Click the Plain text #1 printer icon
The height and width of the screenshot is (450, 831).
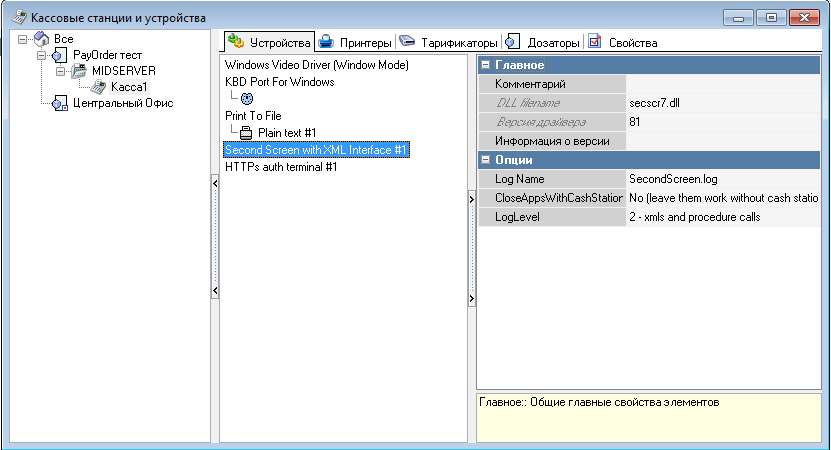point(246,133)
